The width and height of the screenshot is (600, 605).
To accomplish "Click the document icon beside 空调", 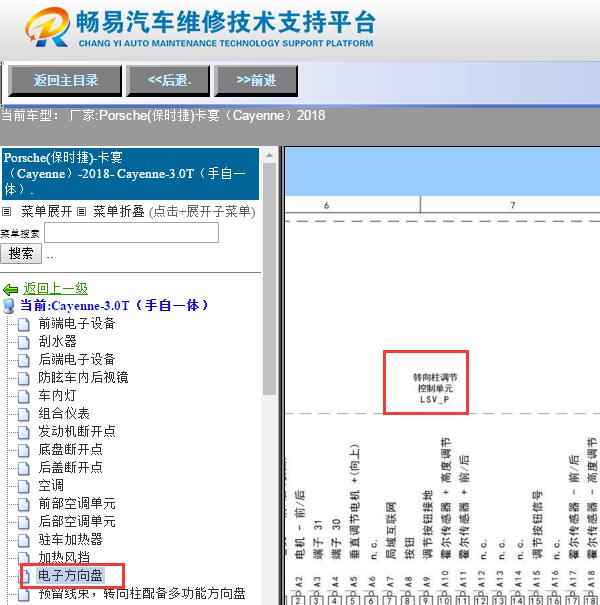I will (24, 487).
